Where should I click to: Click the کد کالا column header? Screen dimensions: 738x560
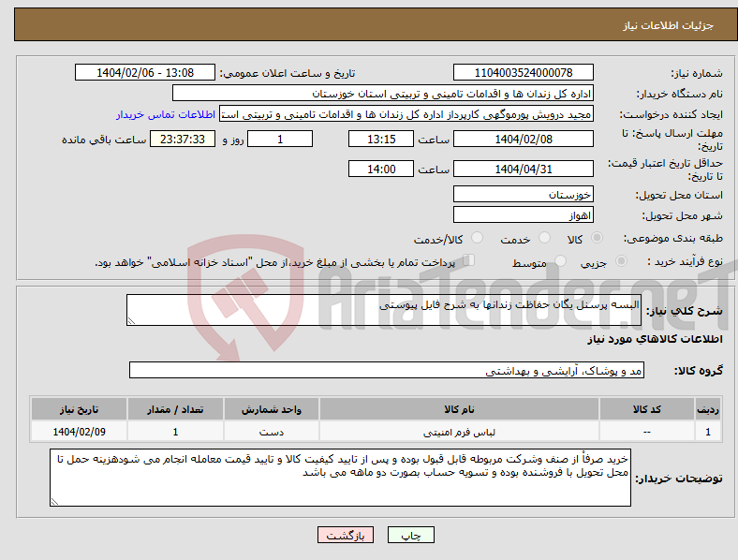[x=647, y=409]
